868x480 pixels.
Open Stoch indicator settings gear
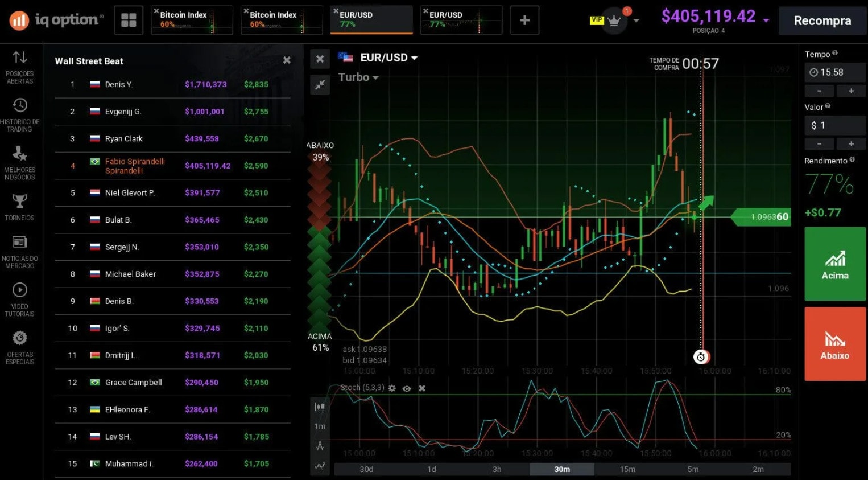[392, 388]
